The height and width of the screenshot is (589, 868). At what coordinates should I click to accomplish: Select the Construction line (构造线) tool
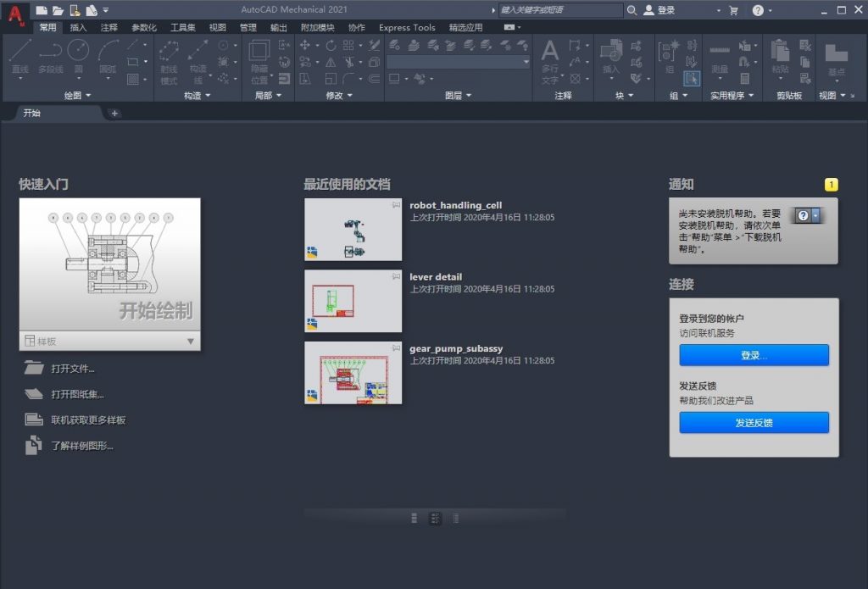coord(198,62)
